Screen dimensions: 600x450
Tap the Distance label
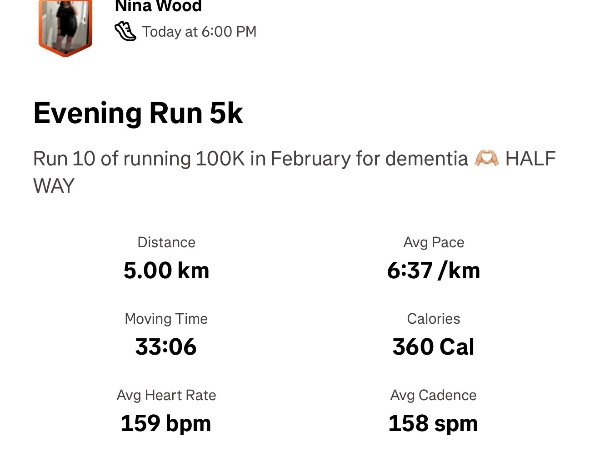click(x=166, y=242)
